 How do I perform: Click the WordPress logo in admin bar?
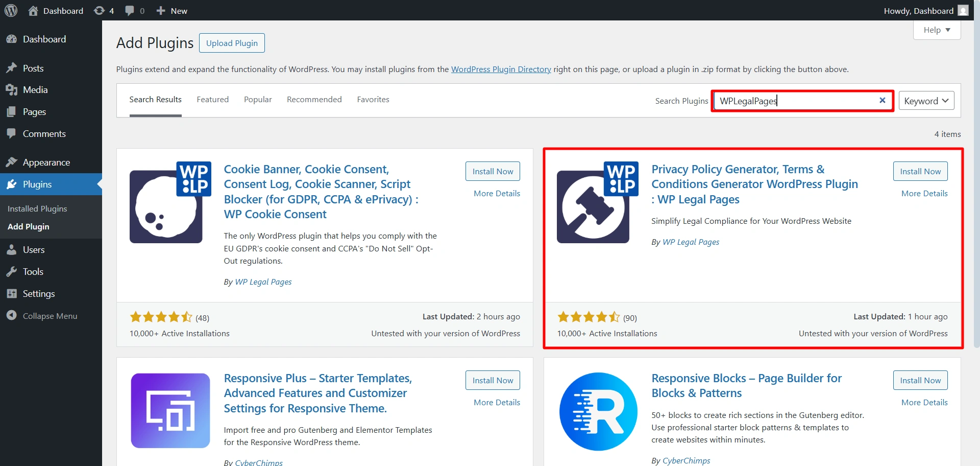11,11
